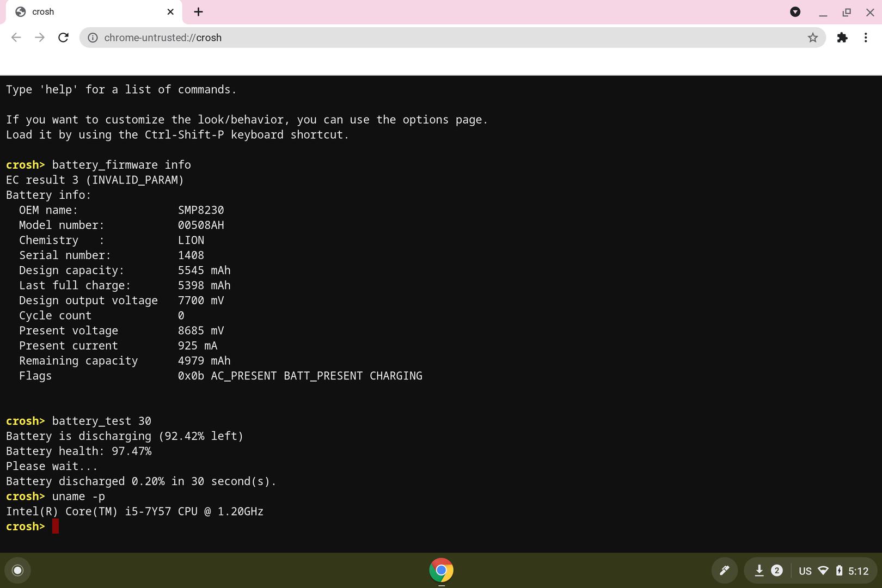The image size is (882, 588).
Task: Switch the US keyboard input method
Action: pos(805,571)
